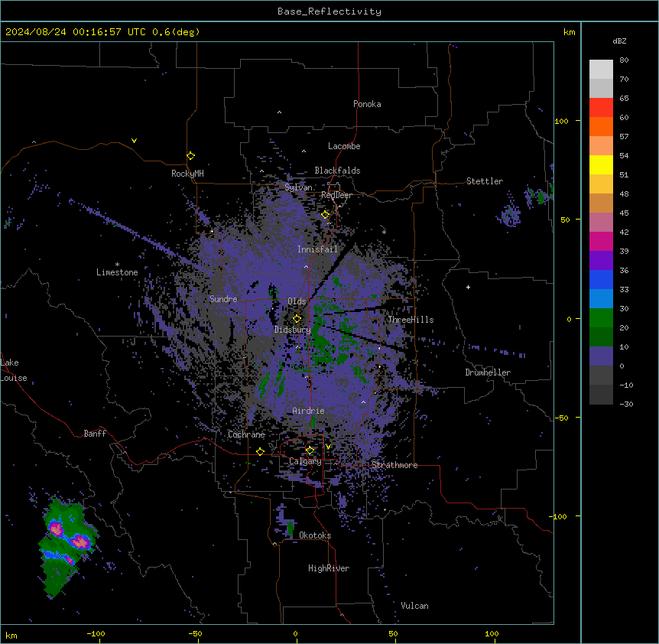Viewport: 659px width, 644px height.
Task: Click the Banff label
Action: tap(95, 434)
